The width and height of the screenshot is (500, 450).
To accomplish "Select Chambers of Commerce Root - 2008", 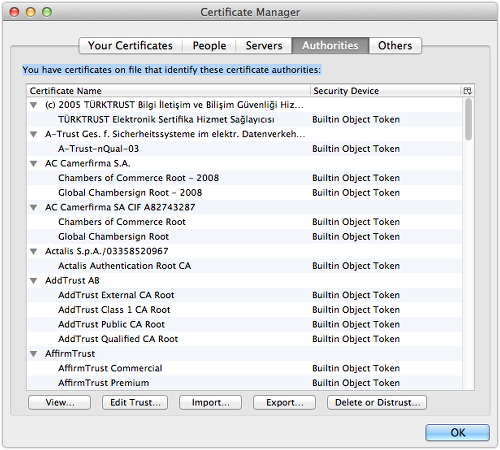I will (x=244, y=178).
